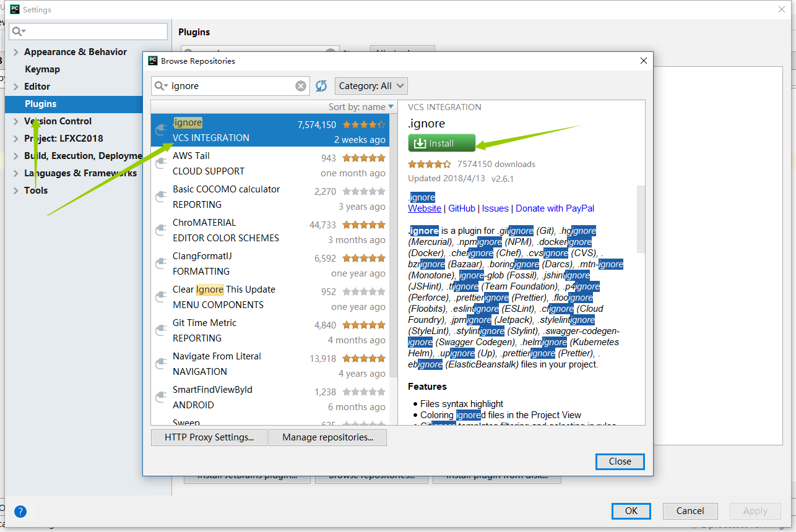Expand the Version Control node

coord(16,121)
